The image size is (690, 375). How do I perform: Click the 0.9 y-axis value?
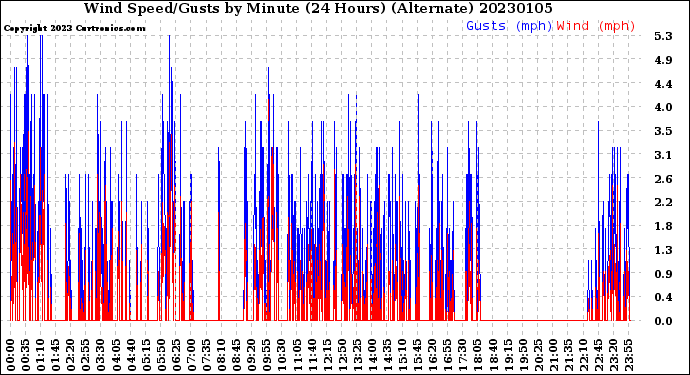663,274
